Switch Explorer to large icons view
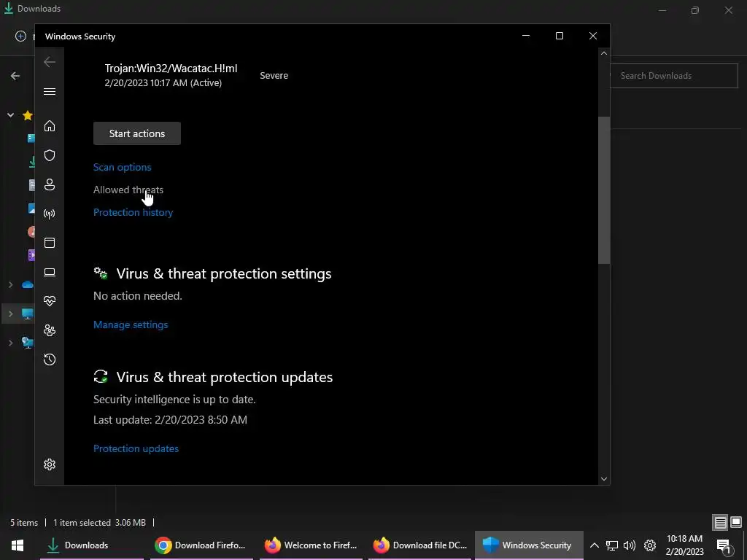 pyautogui.click(x=736, y=523)
